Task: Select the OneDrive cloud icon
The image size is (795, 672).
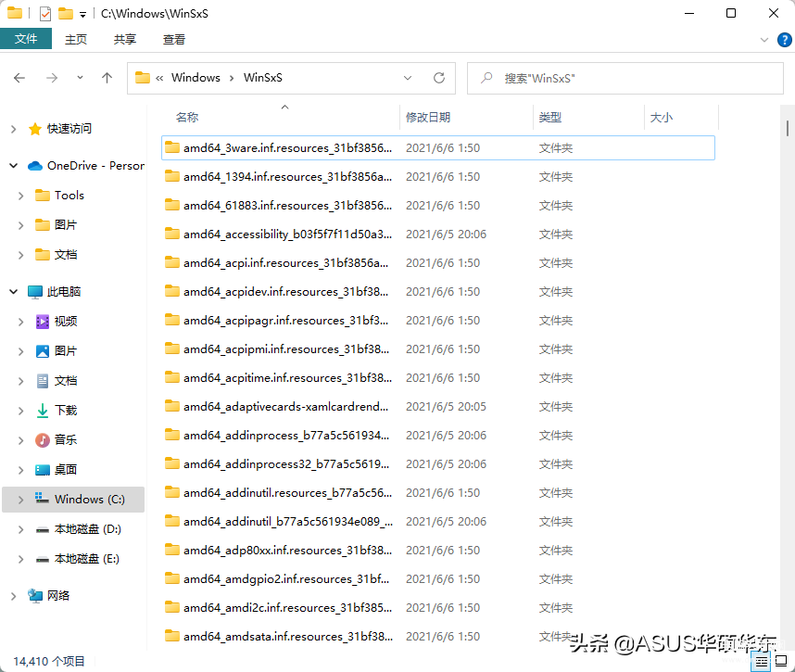Action: [35, 166]
